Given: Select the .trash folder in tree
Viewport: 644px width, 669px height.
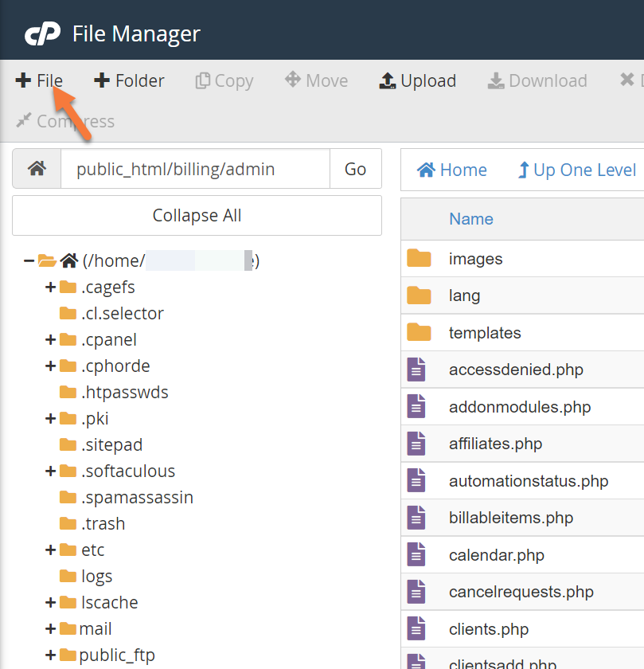Looking at the screenshot, I should pos(103,523).
